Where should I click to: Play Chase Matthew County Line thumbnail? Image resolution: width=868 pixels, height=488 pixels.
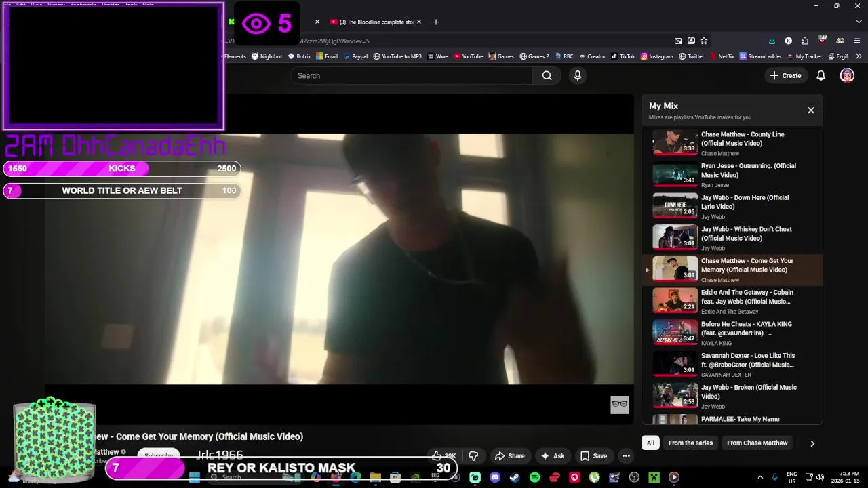[x=675, y=143]
